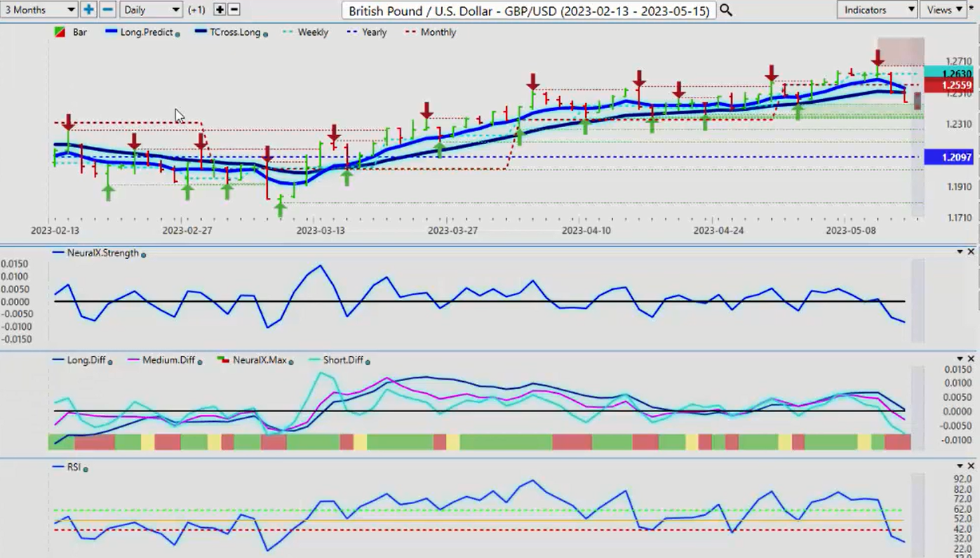Image resolution: width=980 pixels, height=558 pixels.
Task: Click the 1.1710 price axis value
Action: tap(958, 218)
